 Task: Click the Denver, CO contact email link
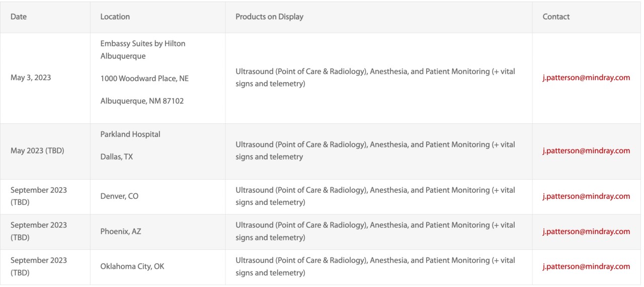tap(586, 196)
